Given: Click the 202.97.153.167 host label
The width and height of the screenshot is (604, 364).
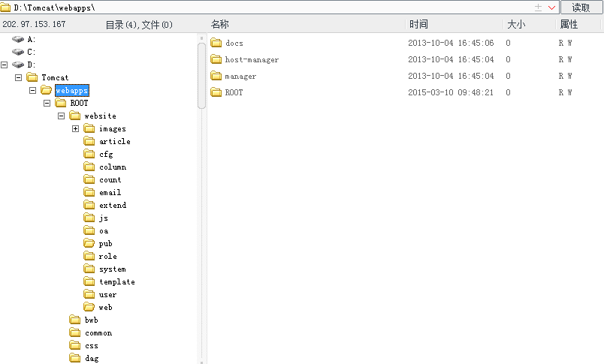Looking at the screenshot, I should click(34, 24).
